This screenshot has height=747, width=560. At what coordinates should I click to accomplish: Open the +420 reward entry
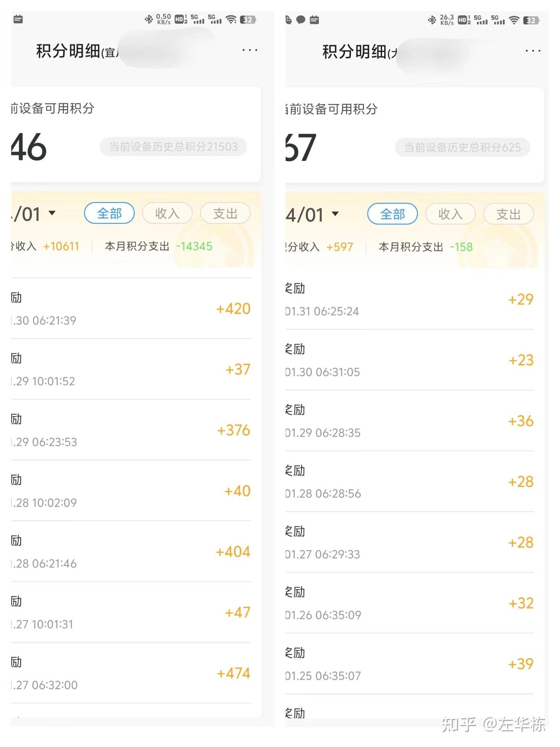point(131,309)
